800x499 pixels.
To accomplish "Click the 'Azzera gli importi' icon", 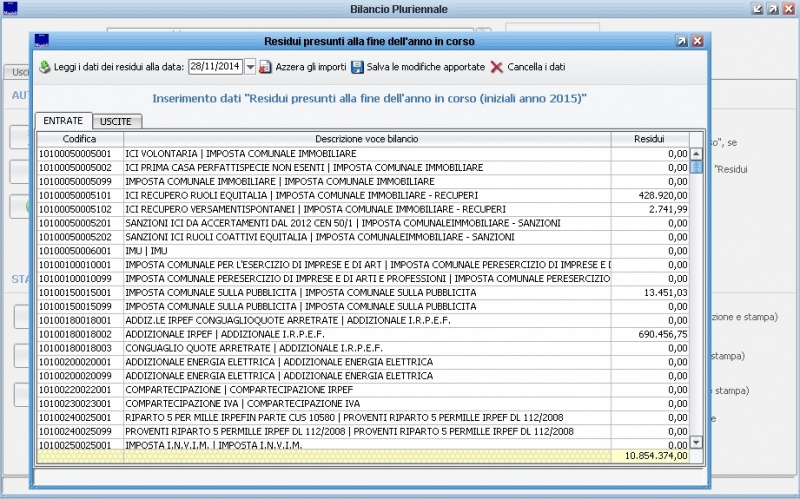I will (265, 67).
